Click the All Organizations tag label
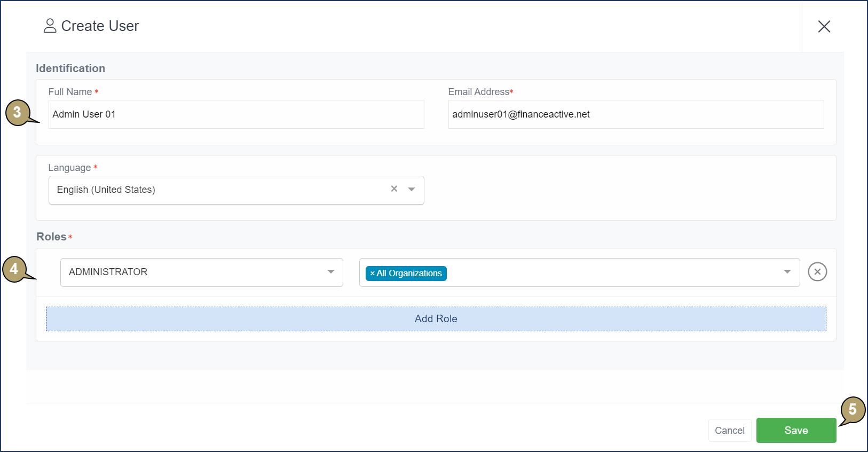The image size is (868, 452). [409, 274]
